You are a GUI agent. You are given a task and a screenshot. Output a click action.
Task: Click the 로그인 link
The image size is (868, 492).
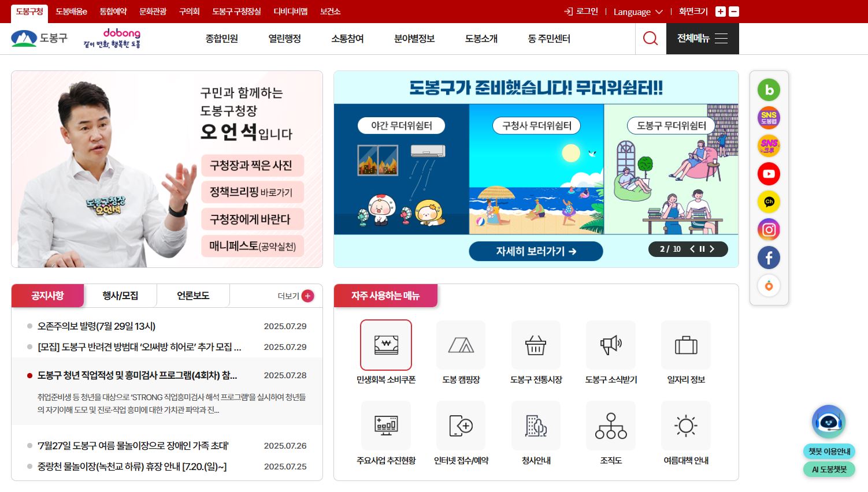click(581, 12)
